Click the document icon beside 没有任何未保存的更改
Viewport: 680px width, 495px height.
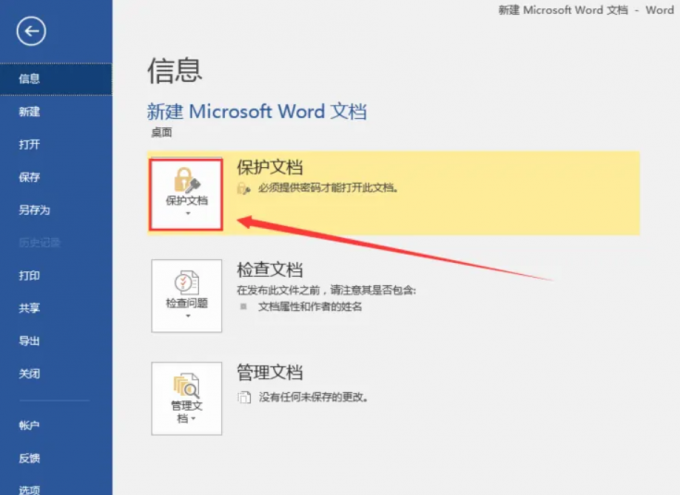[x=244, y=397]
